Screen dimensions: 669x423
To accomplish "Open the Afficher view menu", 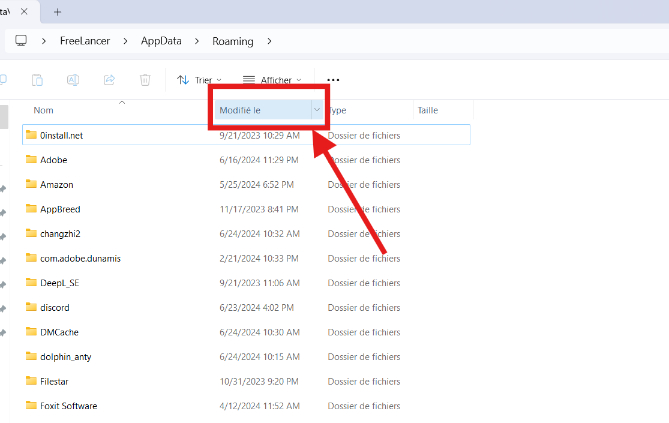I will 272,80.
